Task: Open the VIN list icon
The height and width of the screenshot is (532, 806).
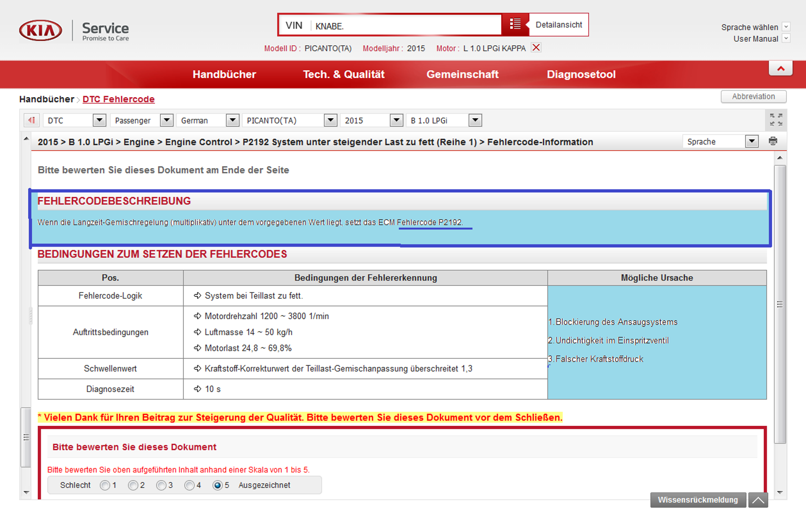Action: (x=515, y=24)
